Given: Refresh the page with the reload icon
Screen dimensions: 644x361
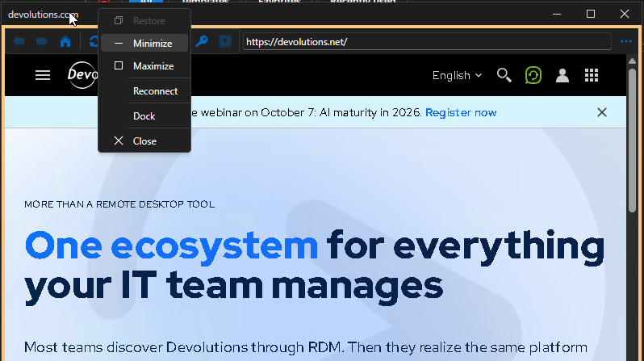Looking at the screenshot, I should click(94, 41).
